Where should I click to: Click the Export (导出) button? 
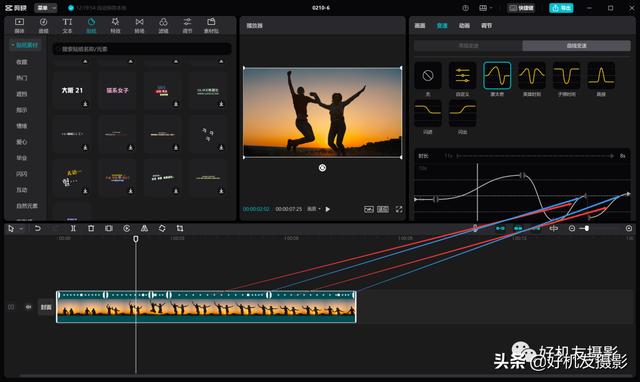(x=561, y=8)
